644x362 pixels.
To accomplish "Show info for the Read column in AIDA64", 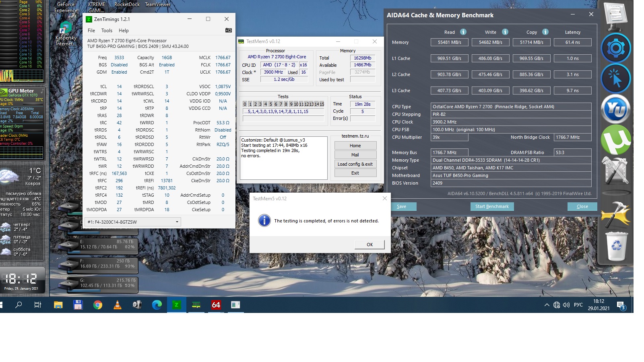I will [x=463, y=32].
